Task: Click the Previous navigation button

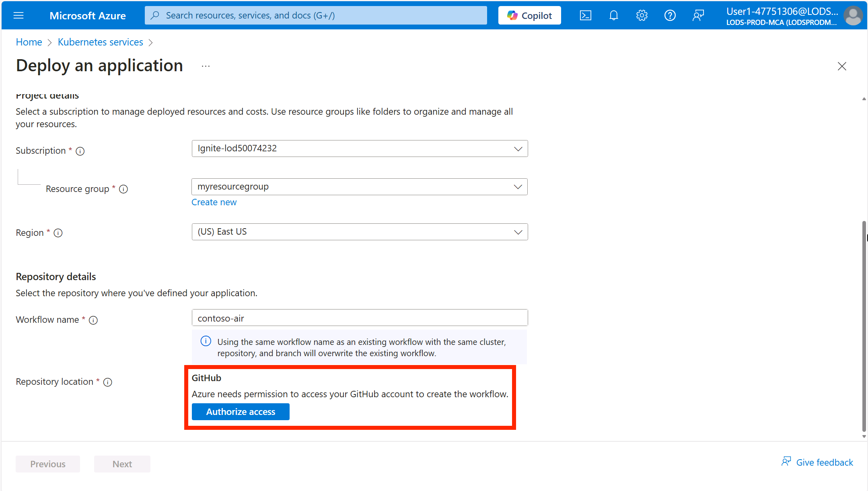Action: click(x=48, y=463)
